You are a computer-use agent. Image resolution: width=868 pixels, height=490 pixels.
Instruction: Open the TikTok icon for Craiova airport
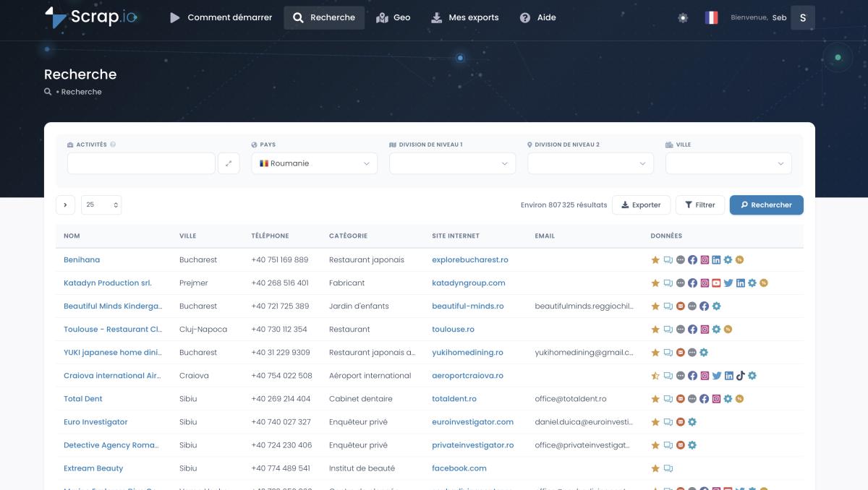[x=740, y=376]
